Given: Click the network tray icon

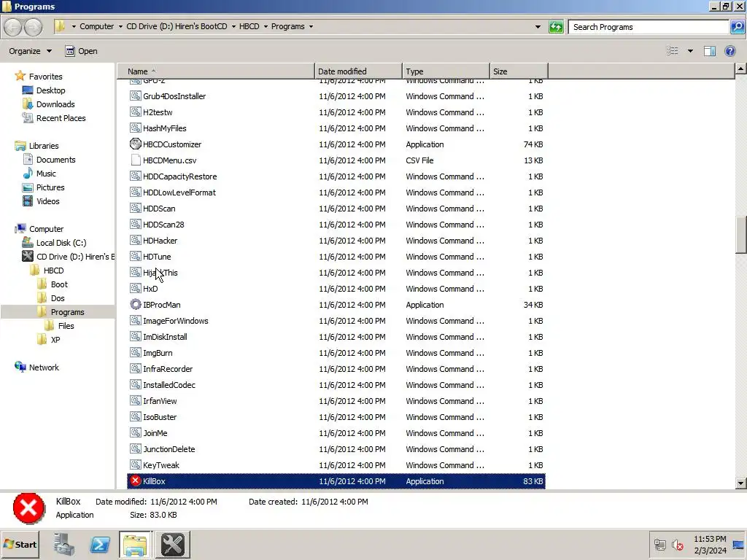Looking at the screenshot, I should [x=659, y=544].
